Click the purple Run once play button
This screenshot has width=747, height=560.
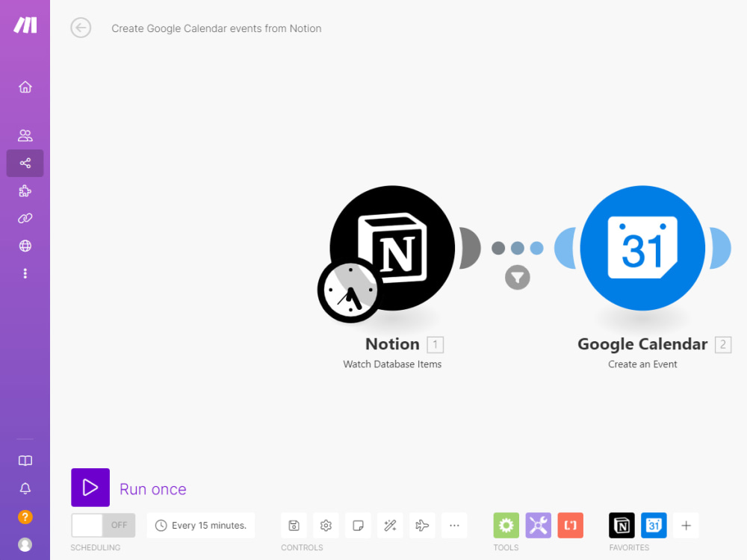(x=90, y=487)
